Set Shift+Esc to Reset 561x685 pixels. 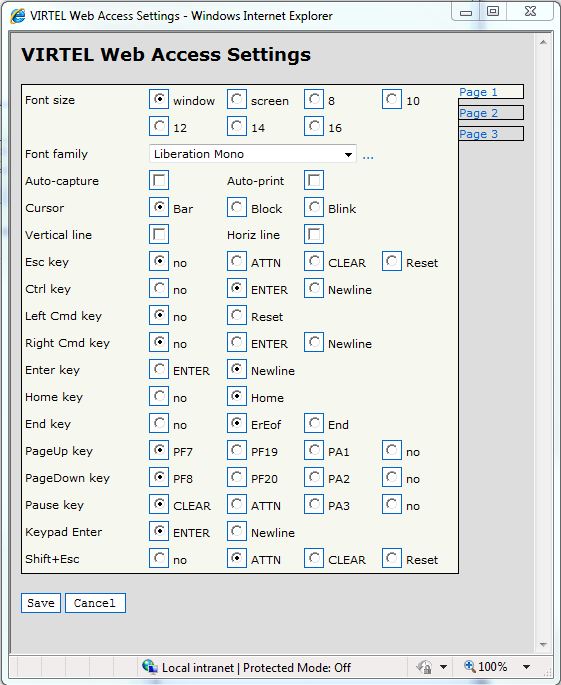[391, 558]
